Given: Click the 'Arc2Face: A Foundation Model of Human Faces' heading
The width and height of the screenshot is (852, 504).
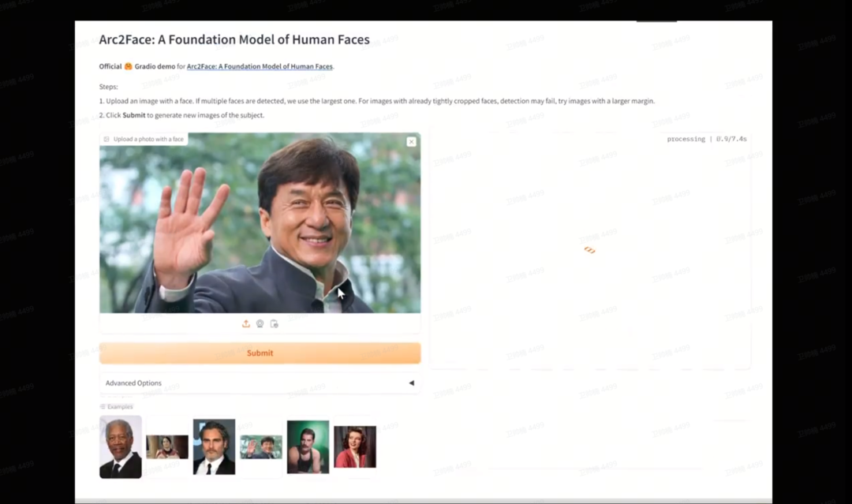Looking at the screenshot, I should [x=234, y=39].
